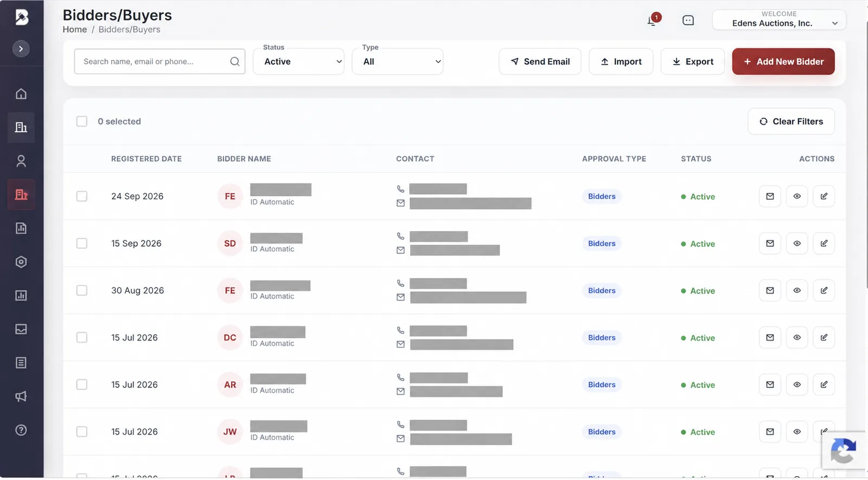This screenshot has width=868, height=480.
Task: Click the Send Email button
Action: (540, 61)
